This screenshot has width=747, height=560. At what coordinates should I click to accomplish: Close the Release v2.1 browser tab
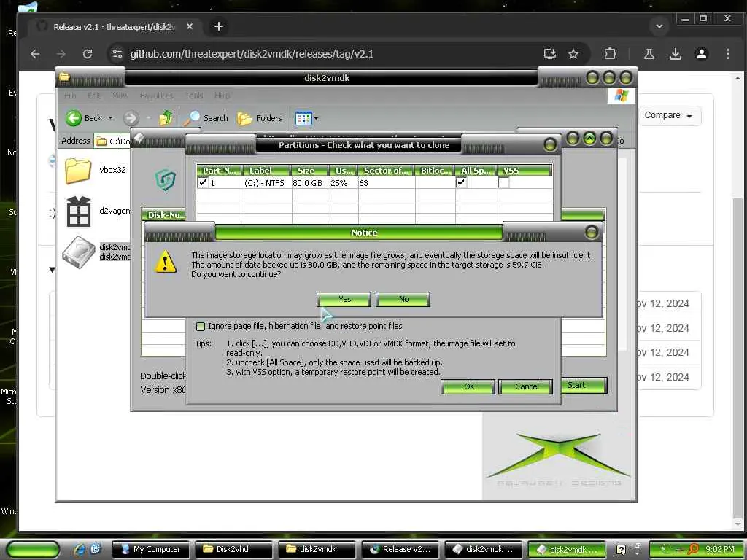tap(190, 27)
